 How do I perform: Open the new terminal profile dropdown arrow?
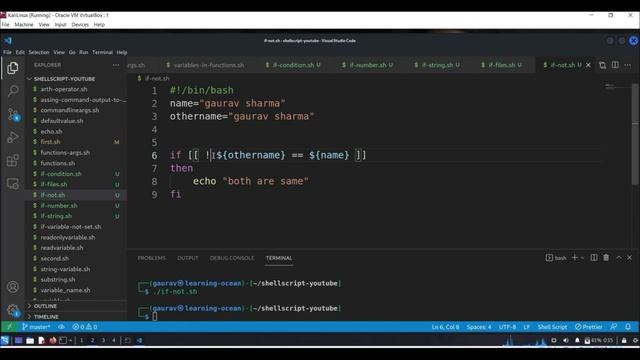582,258
